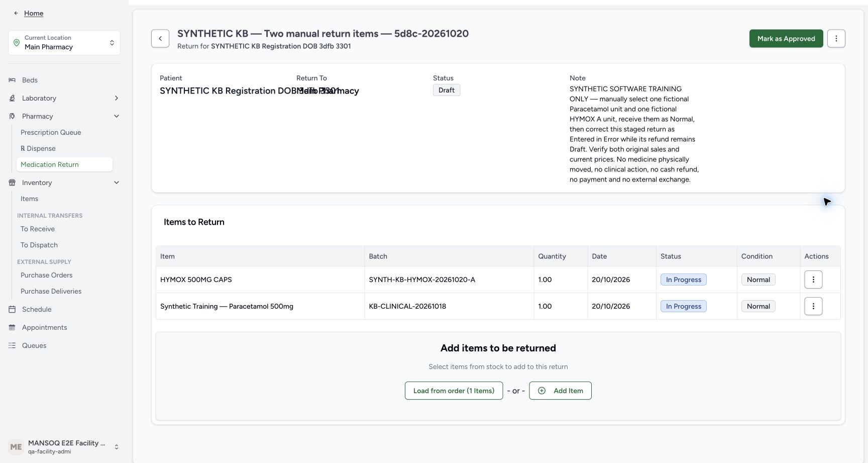Collapse the Inventory section chevron
Viewport: 868px width, 463px height.
click(117, 182)
